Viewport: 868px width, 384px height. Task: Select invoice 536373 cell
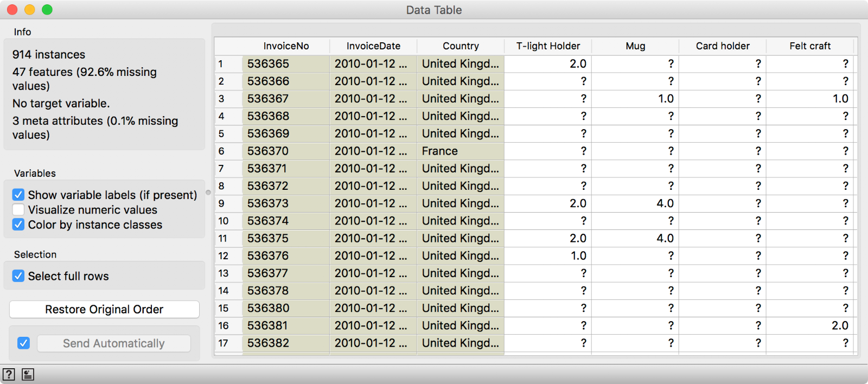pos(268,203)
